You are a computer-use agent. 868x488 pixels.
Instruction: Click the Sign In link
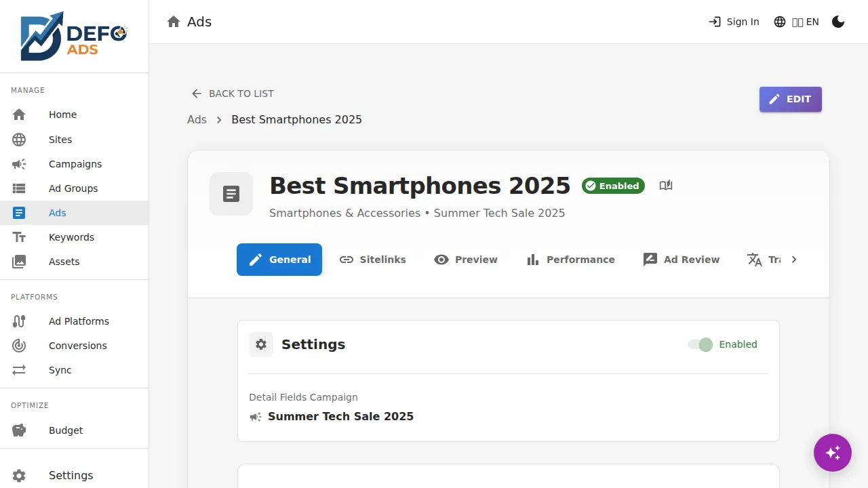(734, 22)
